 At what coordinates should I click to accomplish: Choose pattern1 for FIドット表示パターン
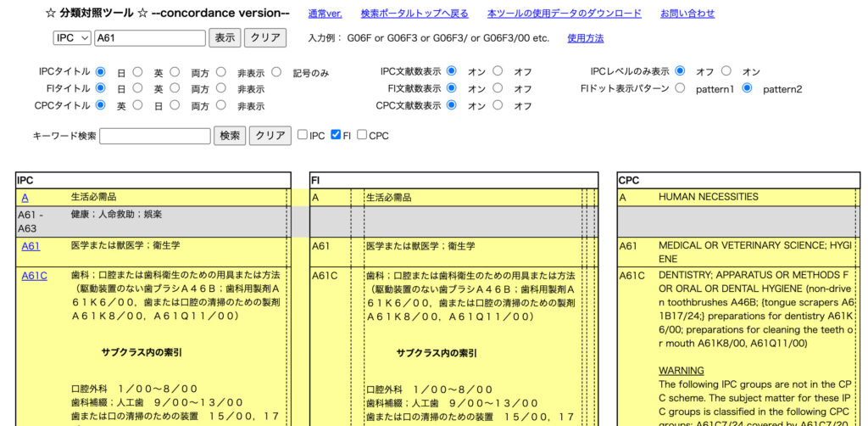pos(680,88)
